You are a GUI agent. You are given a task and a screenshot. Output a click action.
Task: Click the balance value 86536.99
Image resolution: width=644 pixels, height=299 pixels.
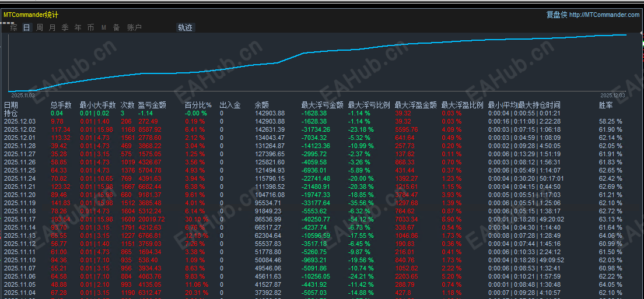[x=268, y=219]
